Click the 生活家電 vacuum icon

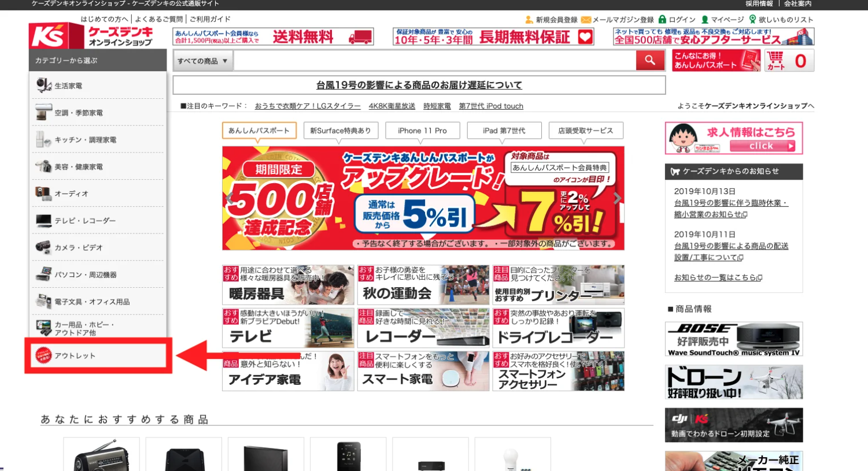pyautogui.click(x=44, y=85)
